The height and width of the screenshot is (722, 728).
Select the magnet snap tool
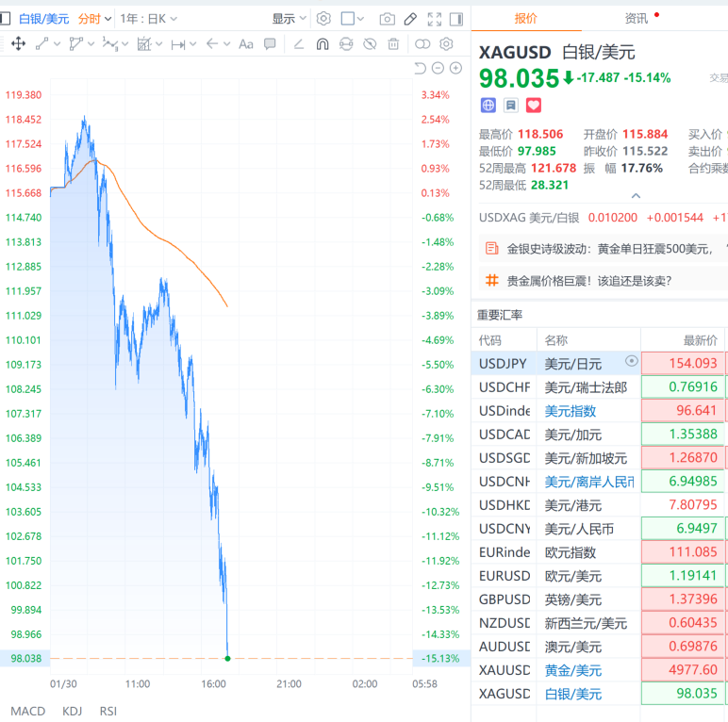[x=322, y=43]
